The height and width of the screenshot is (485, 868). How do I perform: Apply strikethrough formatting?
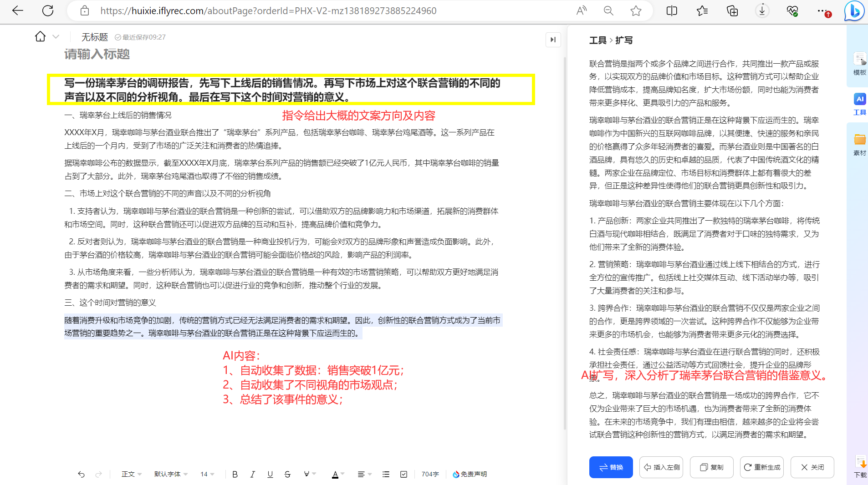pyautogui.click(x=287, y=474)
